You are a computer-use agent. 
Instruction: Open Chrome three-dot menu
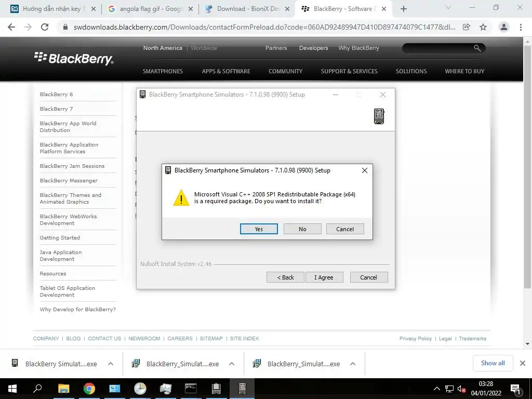(521, 27)
